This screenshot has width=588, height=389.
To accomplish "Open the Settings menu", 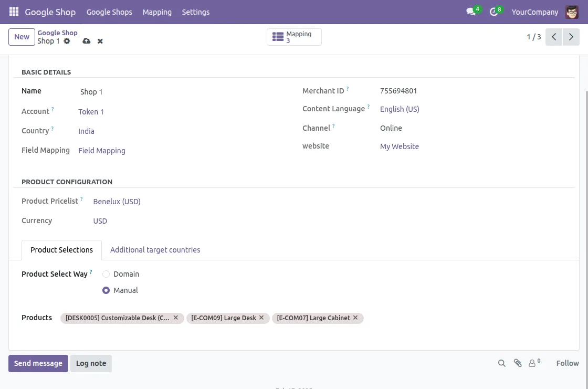I will click(x=195, y=12).
